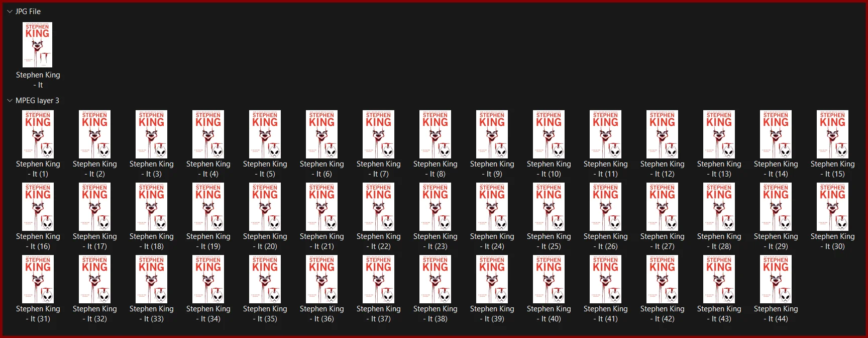
Task: Select the Stephen King - It JPG thumbnail
Action: (x=38, y=45)
